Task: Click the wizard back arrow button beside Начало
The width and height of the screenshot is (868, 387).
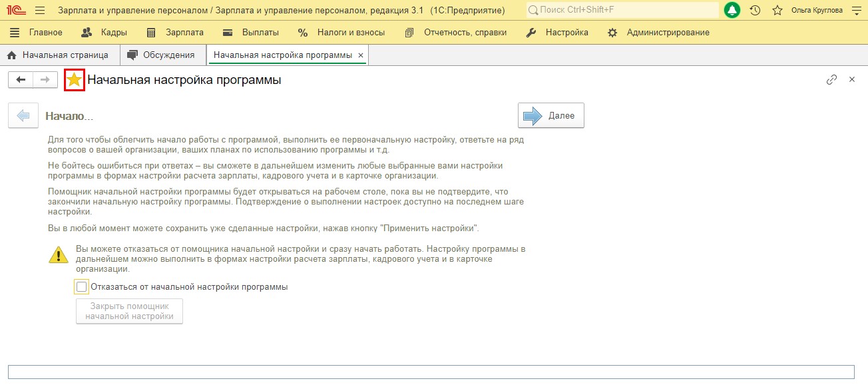Action: click(23, 116)
